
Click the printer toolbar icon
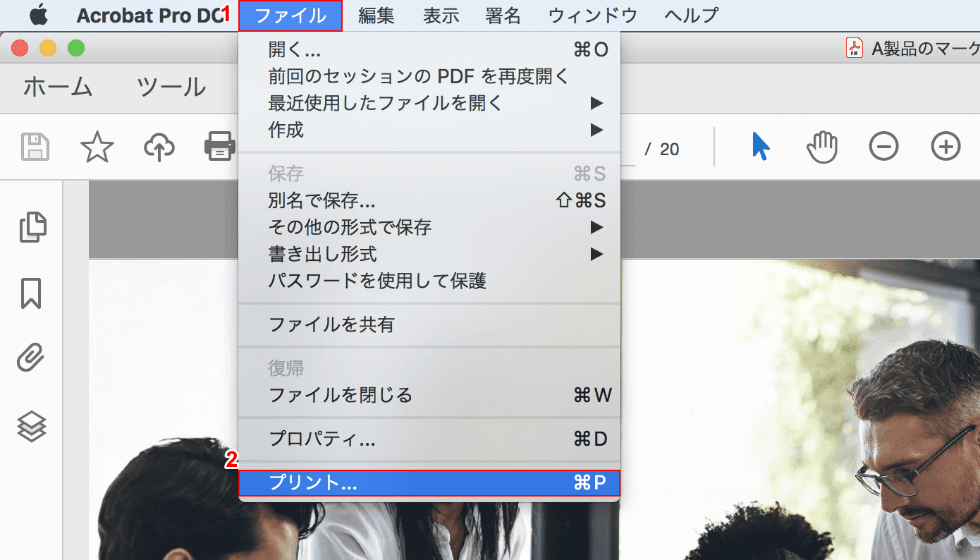pyautogui.click(x=220, y=147)
